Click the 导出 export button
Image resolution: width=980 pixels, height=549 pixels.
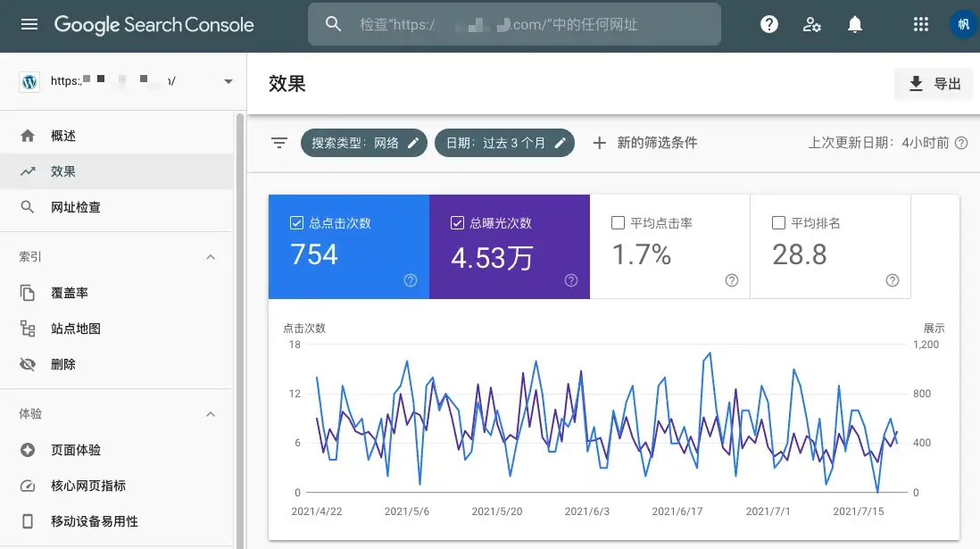(x=934, y=84)
